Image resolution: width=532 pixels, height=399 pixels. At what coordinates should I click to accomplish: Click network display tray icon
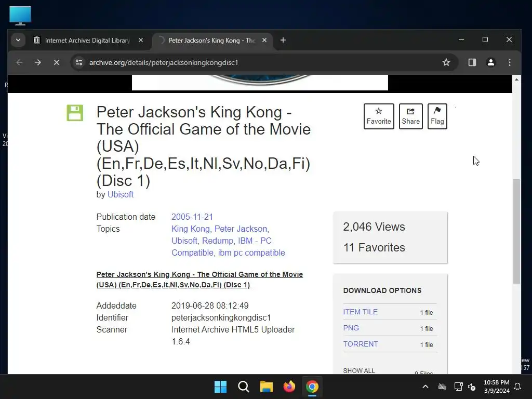[x=458, y=387]
